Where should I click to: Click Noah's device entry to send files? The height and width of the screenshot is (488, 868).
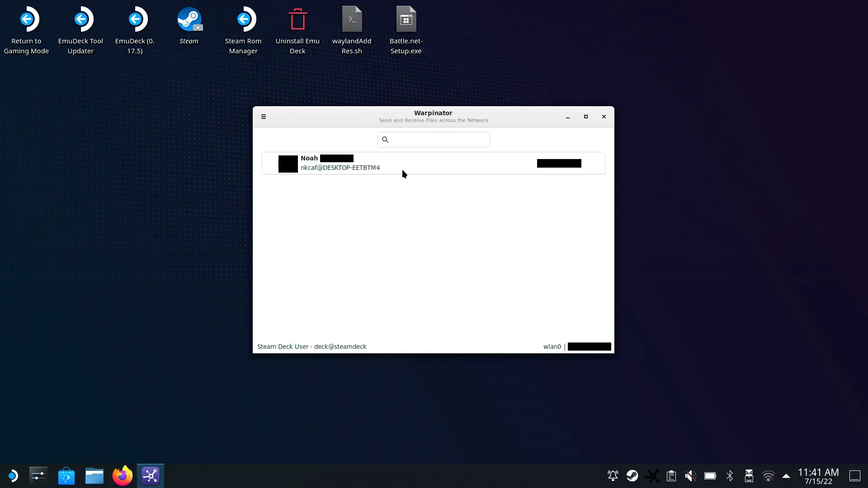pos(434,163)
